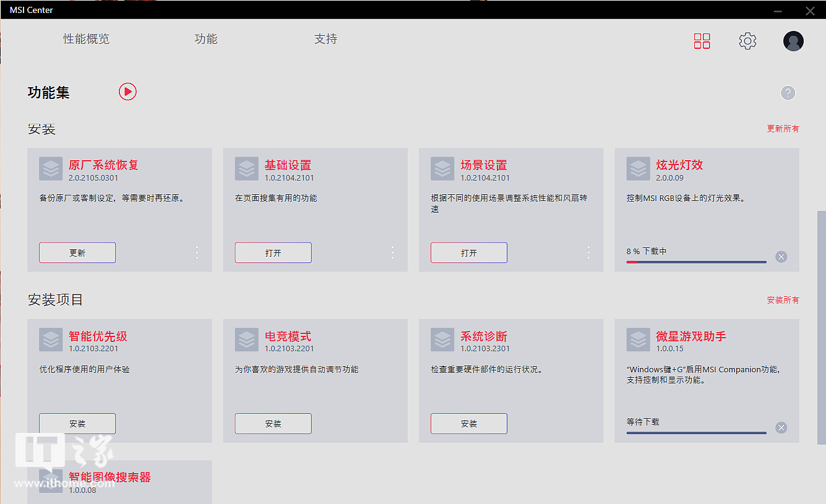
Task: Open 场景设置 with the 打开 button
Action: [x=469, y=253]
